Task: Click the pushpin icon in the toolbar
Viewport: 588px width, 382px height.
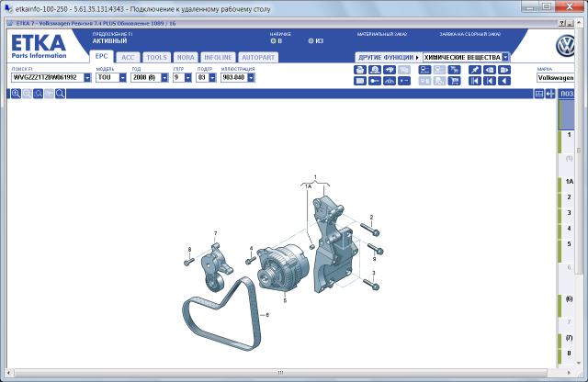Action: [475, 70]
